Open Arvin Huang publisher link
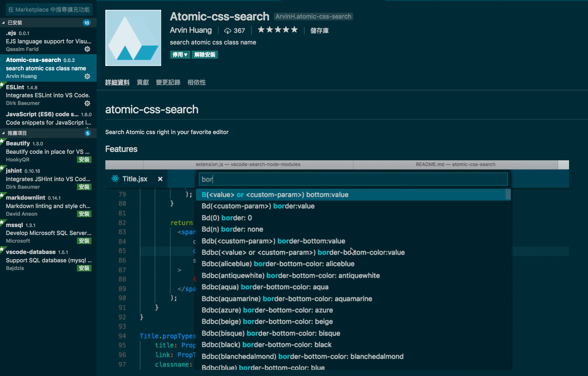This screenshot has height=376, width=588. tap(191, 30)
